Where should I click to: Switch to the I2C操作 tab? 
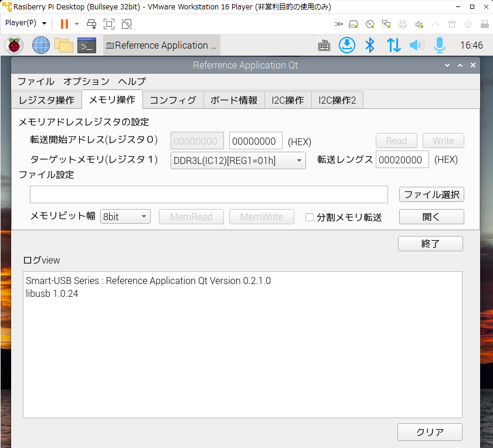[x=288, y=100]
